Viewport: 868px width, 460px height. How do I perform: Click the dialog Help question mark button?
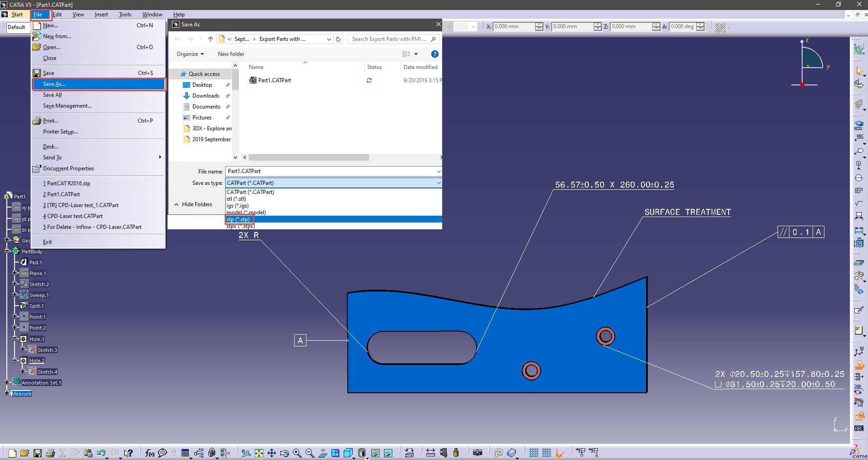(434, 54)
